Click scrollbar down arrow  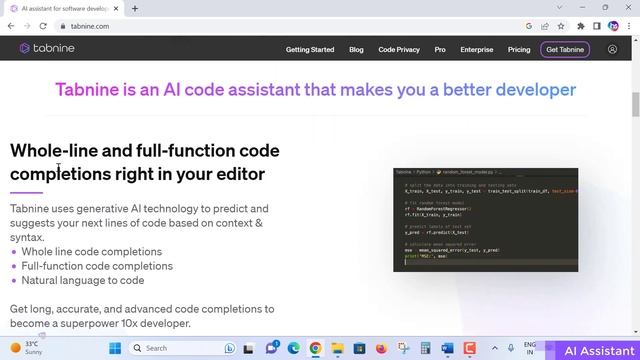coord(636,332)
